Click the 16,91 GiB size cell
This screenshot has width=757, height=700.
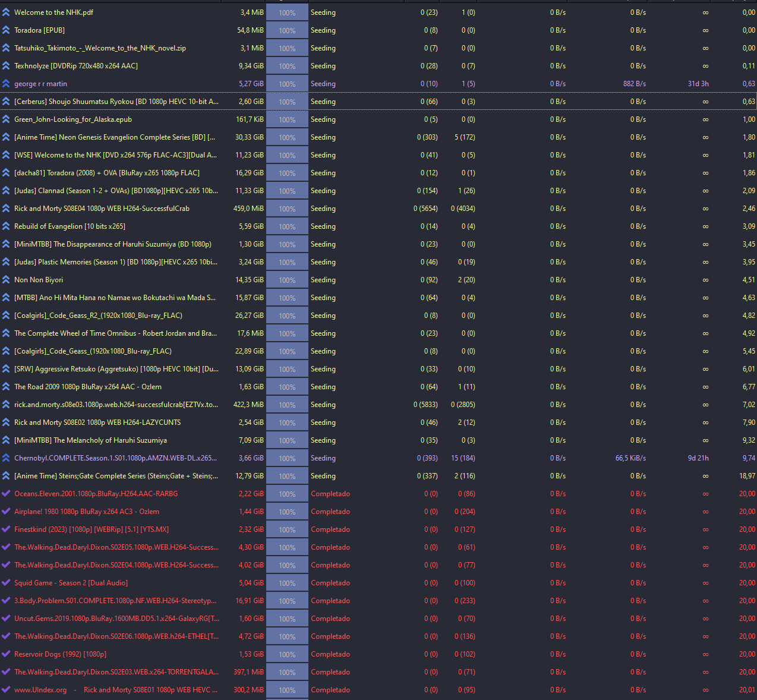250,601
